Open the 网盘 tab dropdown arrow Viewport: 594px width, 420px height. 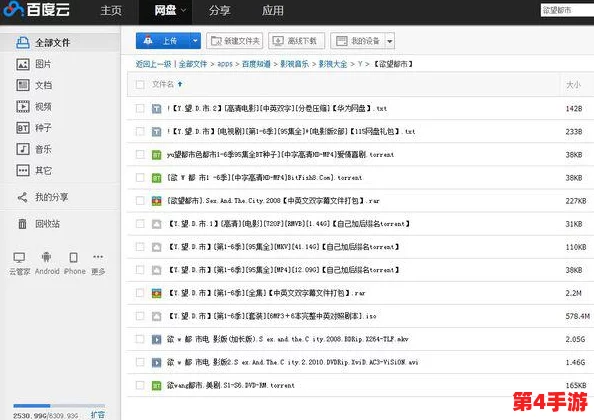184,10
